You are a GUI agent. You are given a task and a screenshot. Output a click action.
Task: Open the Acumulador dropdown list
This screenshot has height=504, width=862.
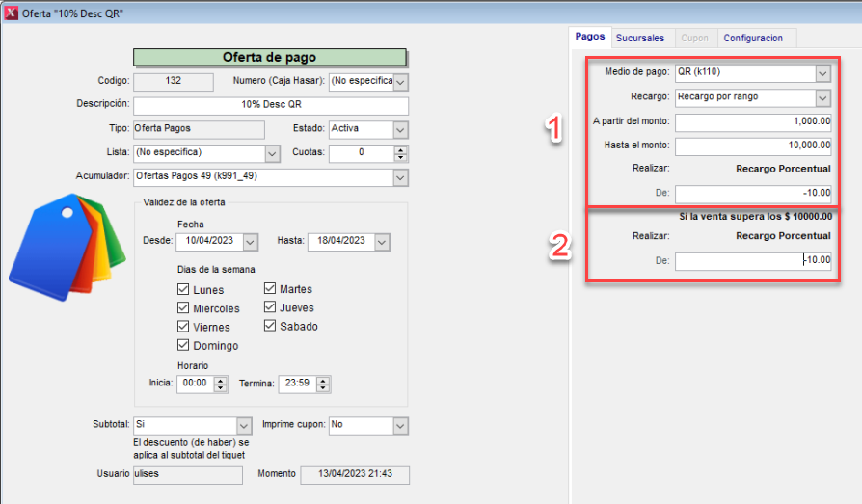point(400,177)
